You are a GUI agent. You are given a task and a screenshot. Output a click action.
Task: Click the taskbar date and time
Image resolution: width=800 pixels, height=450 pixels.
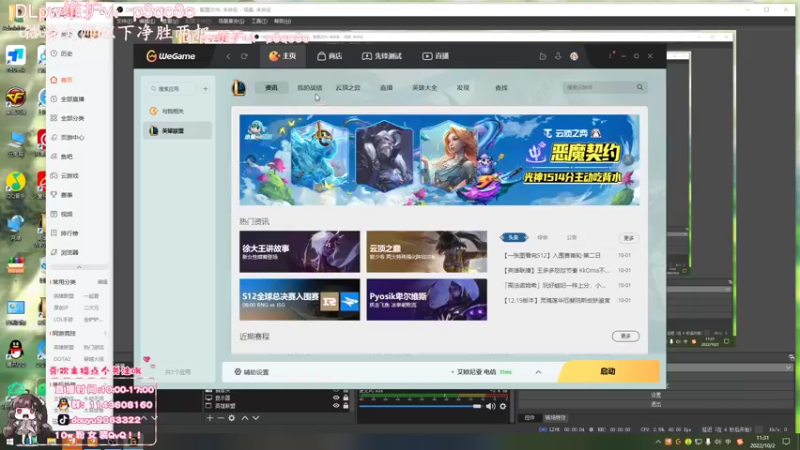762,441
